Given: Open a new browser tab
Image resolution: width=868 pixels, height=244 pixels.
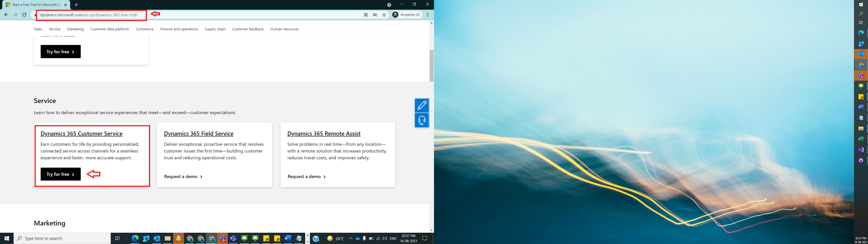Looking at the screenshot, I should coord(76,5).
